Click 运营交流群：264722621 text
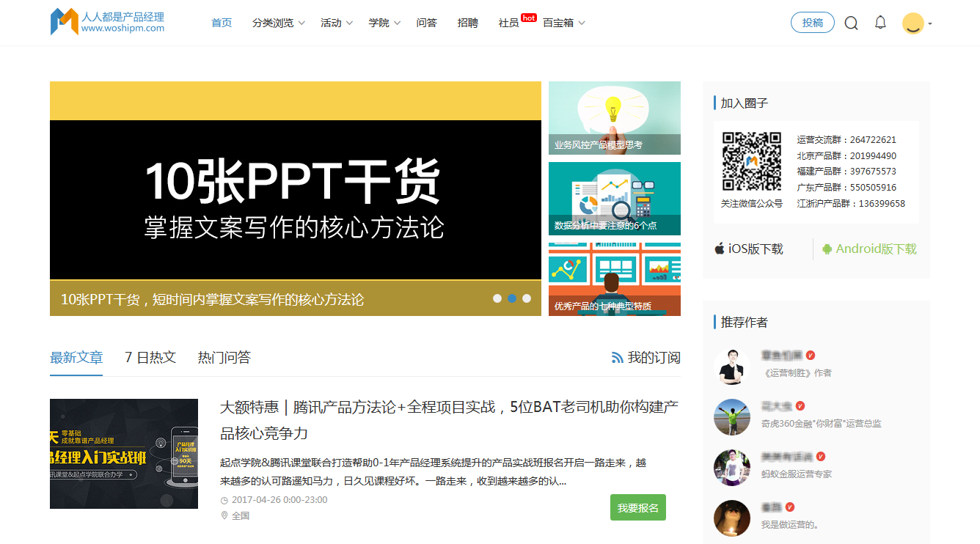980x544 pixels. (x=846, y=139)
